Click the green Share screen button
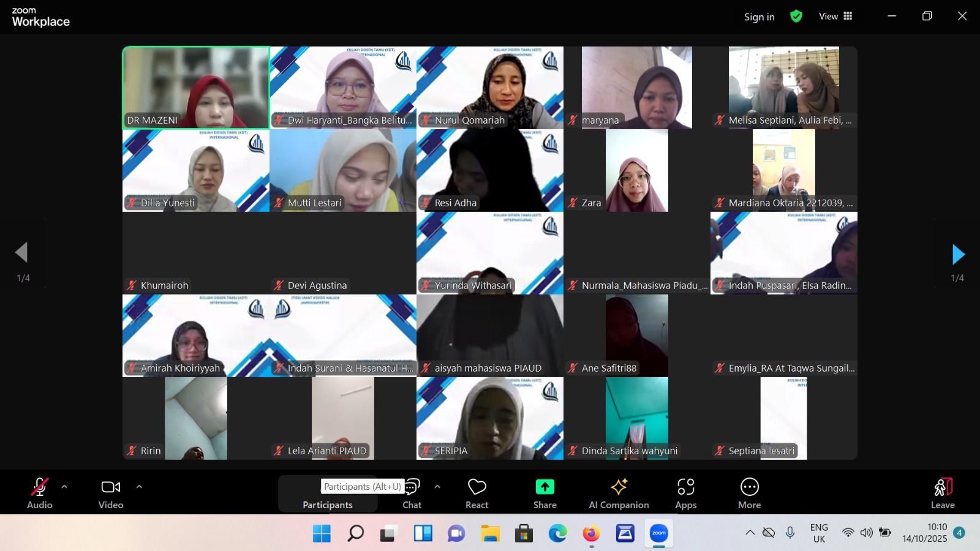The height and width of the screenshot is (551, 980). [x=545, y=493]
